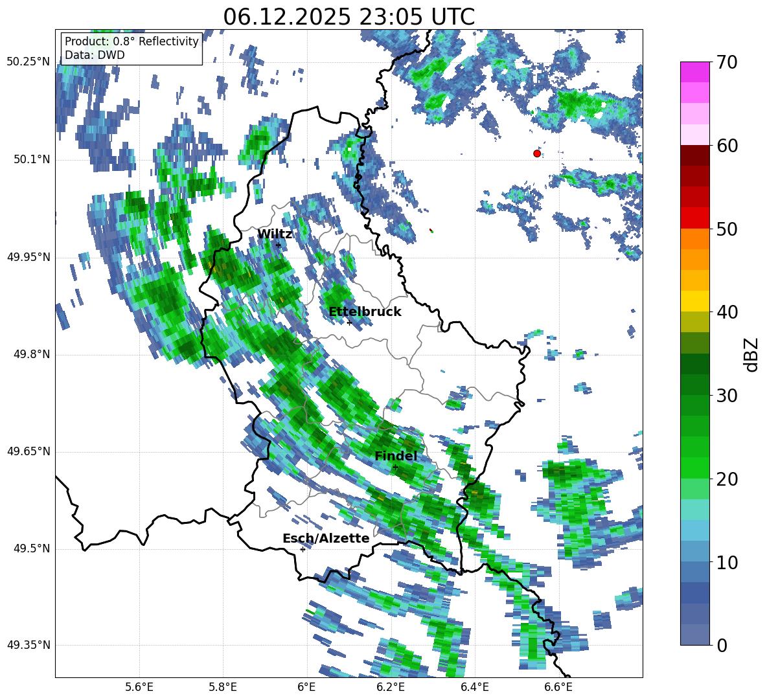Click the 5.8°E longitude label
The image size is (767, 700).
[223, 687]
